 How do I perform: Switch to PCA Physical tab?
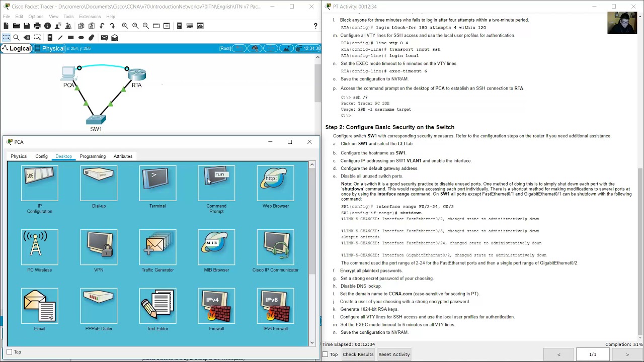[x=19, y=156]
